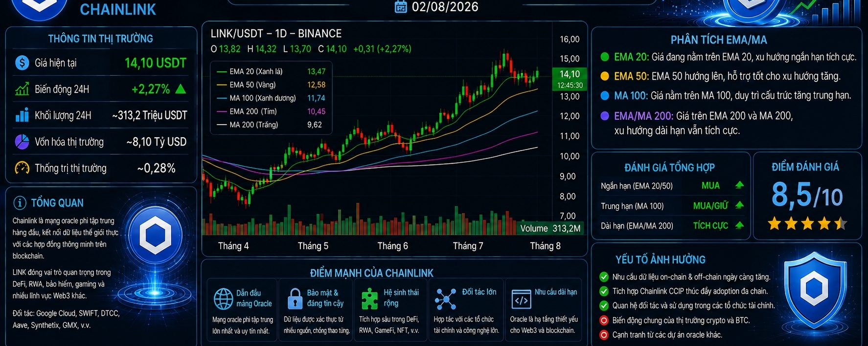Click the THÔNG TIN THỊ TRƯỜNG heading
The image size is (868, 346).
click(x=100, y=39)
